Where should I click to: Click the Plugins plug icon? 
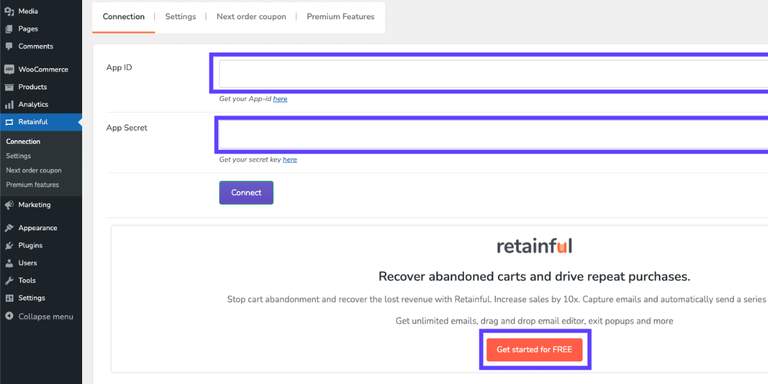pyautogui.click(x=9, y=245)
